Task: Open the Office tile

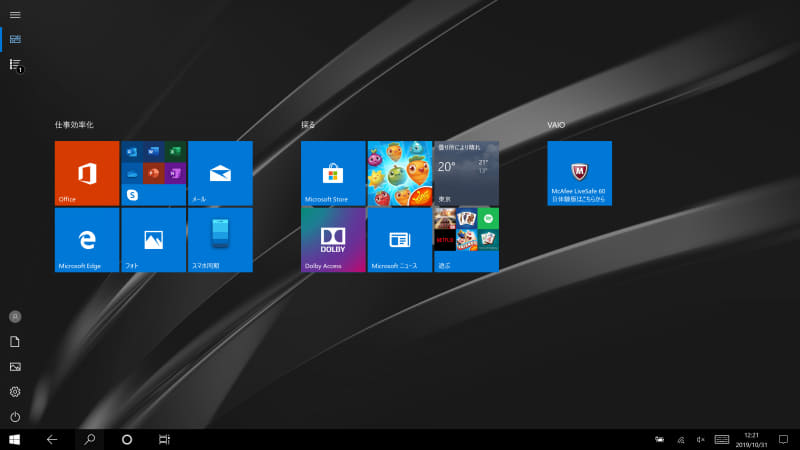Action: [x=87, y=173]
